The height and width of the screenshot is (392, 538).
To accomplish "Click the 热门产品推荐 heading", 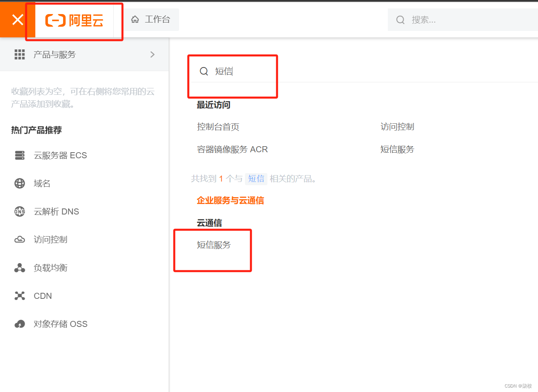I will 37,130.
